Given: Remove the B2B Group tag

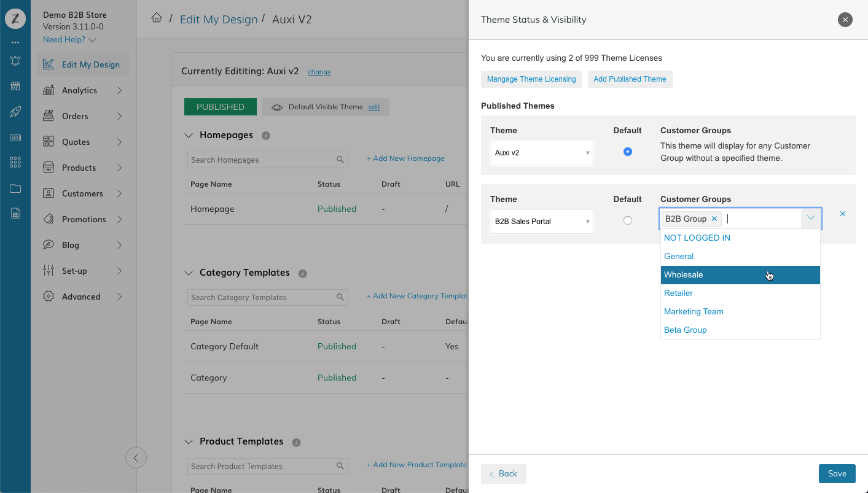Looking at the screenshot, I should click(x=714, y=219).
